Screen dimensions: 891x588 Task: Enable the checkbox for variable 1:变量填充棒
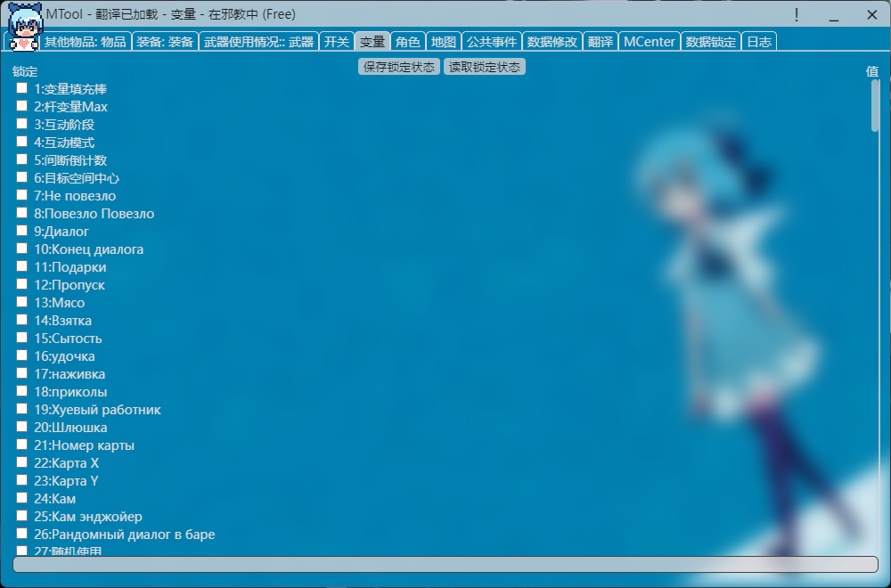[x=21, y=89]
